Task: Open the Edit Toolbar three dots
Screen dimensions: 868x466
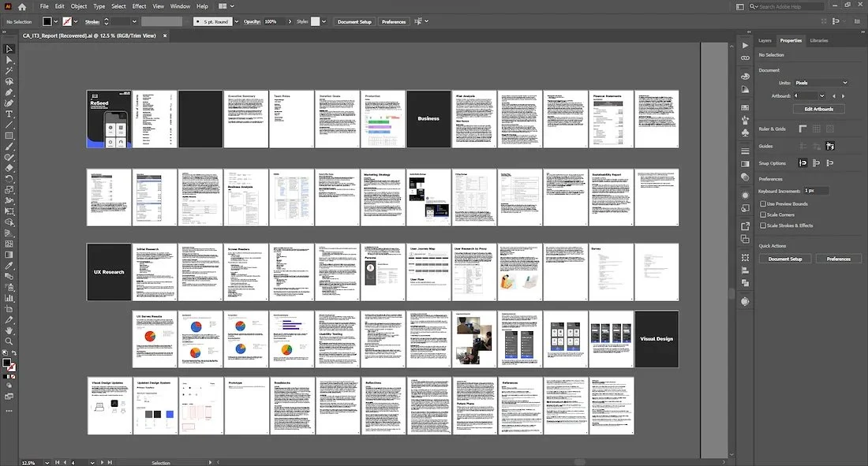Action: pos(9,412)
